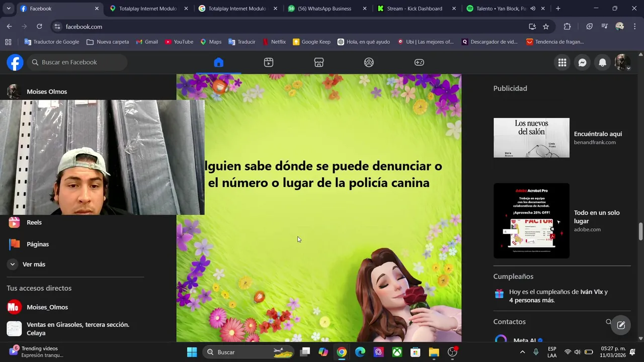644x362 pixels.
Task: Click the Encuéntralo aquí ad link
Action: pos(598,134)
